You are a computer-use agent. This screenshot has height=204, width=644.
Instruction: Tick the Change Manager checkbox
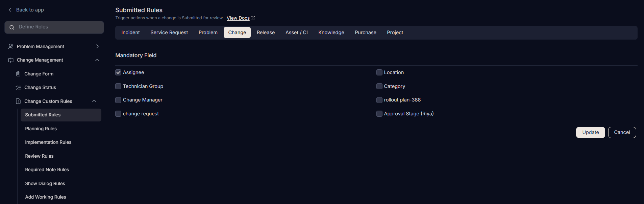[118, 100]
